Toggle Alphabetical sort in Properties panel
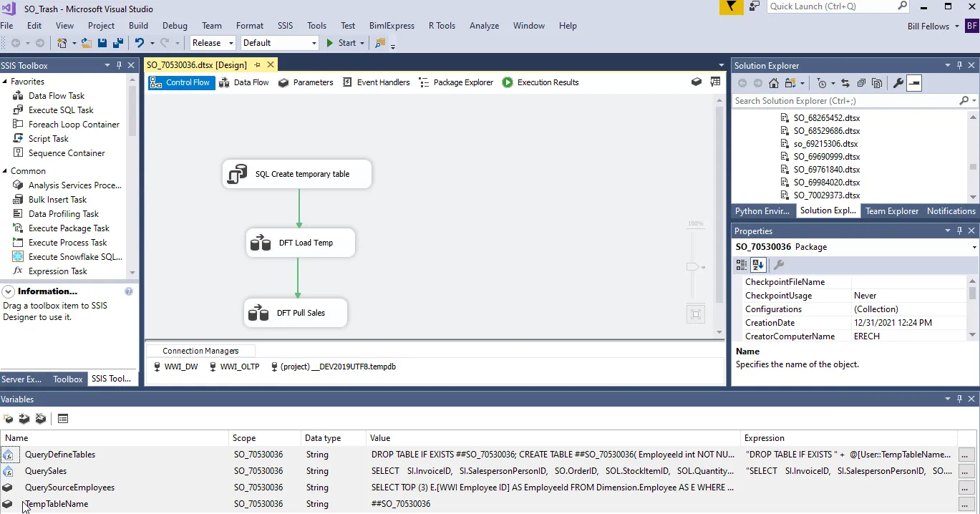This screenshot has width=980, height=514. (758, 265)
